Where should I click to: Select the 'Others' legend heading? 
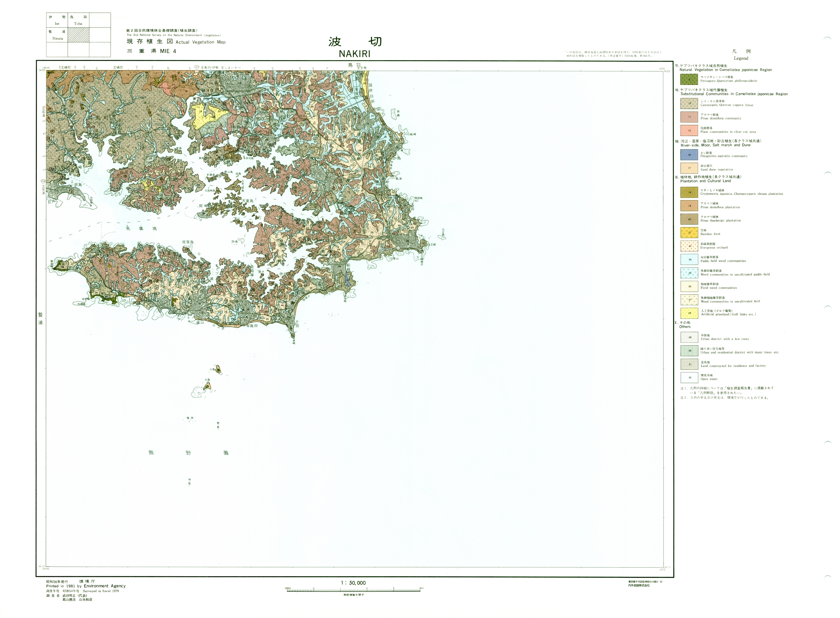[685, 327]
